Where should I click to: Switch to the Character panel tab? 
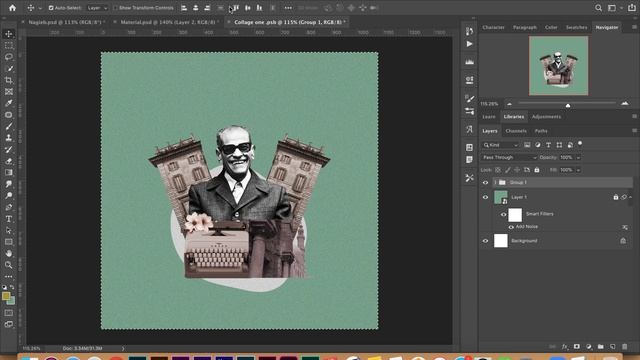493,27
